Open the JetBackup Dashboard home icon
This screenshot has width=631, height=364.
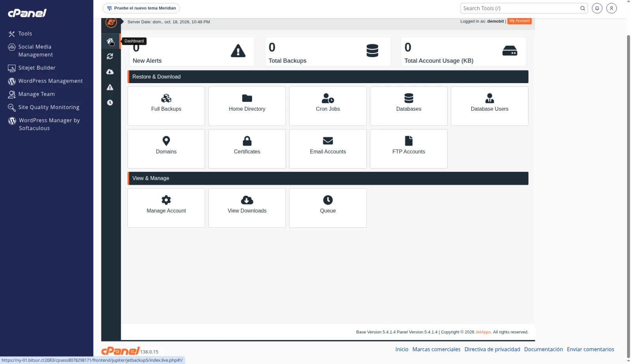110,41
